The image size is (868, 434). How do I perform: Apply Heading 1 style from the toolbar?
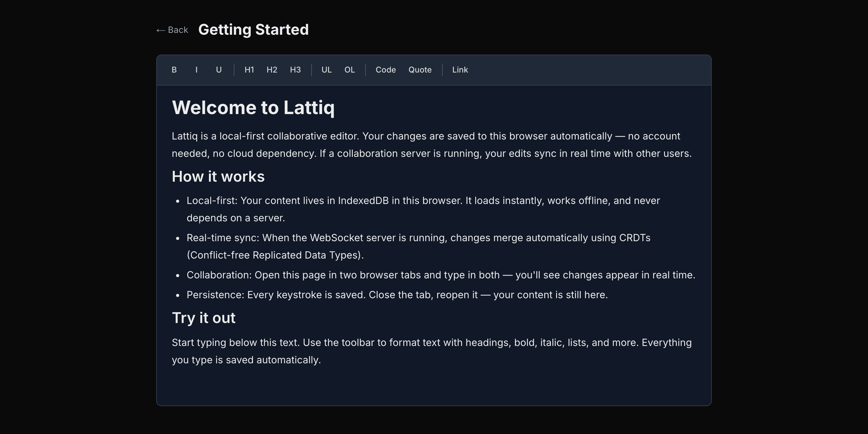[x=249, y=70]
